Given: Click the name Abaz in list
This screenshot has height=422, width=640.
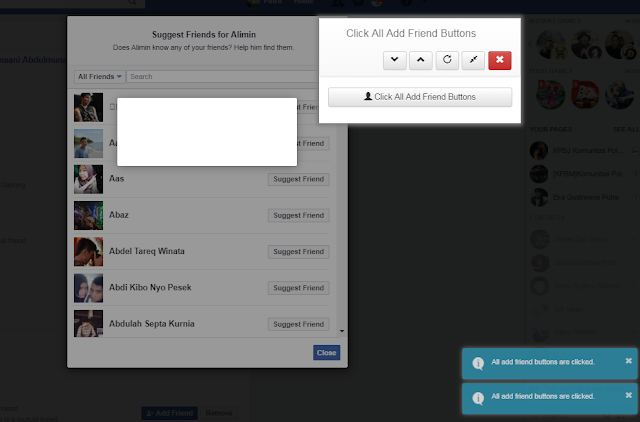Looking at the screenshot, I should (119, 215).
